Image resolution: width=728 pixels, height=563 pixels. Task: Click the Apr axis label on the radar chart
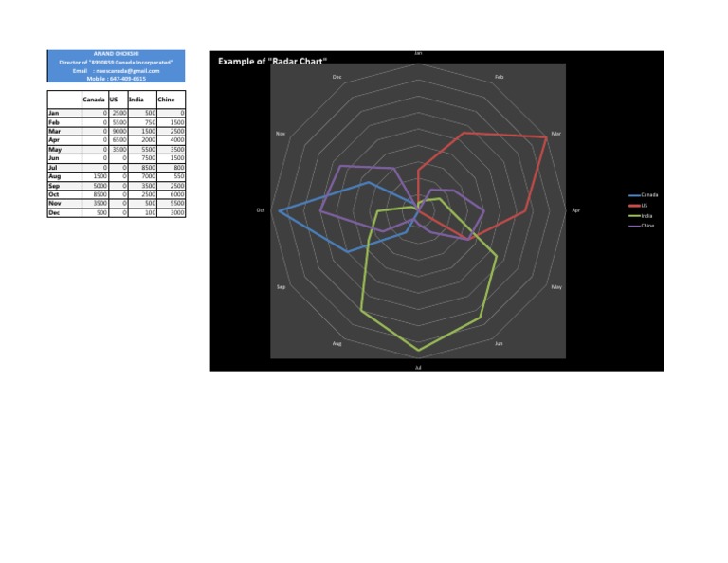pyautogui.click(x=575, y=210)
